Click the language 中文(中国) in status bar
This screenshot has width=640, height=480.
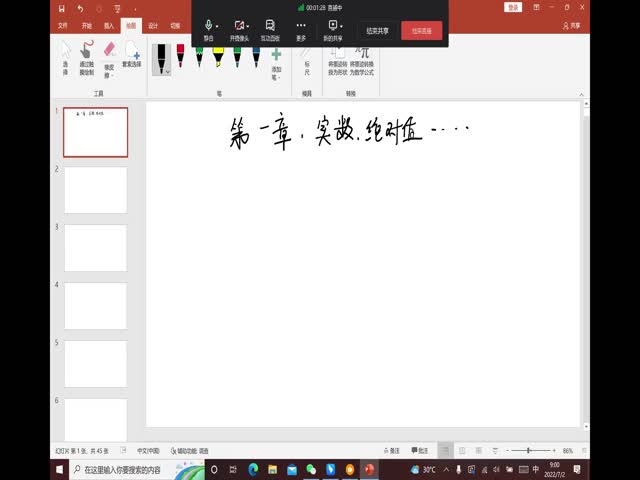tap(148, 451)
